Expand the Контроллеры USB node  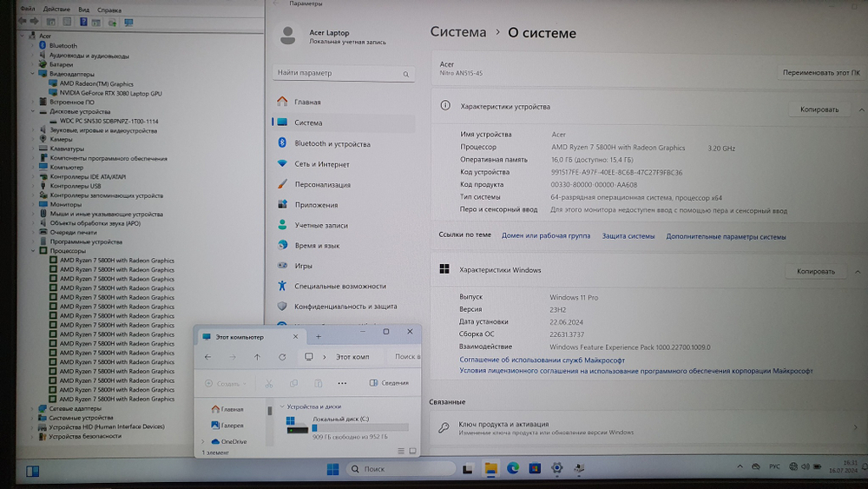[32, 186]
